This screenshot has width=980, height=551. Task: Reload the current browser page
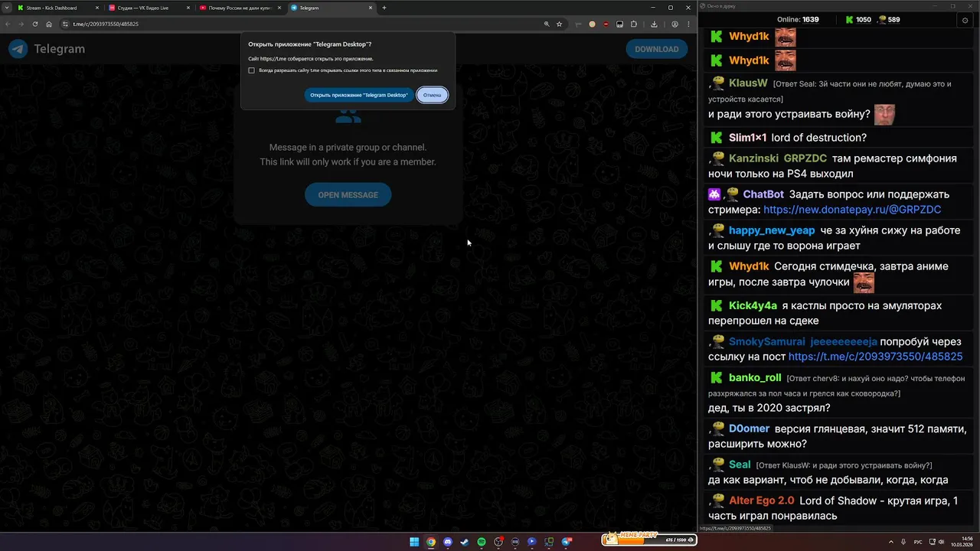(35, 24)
